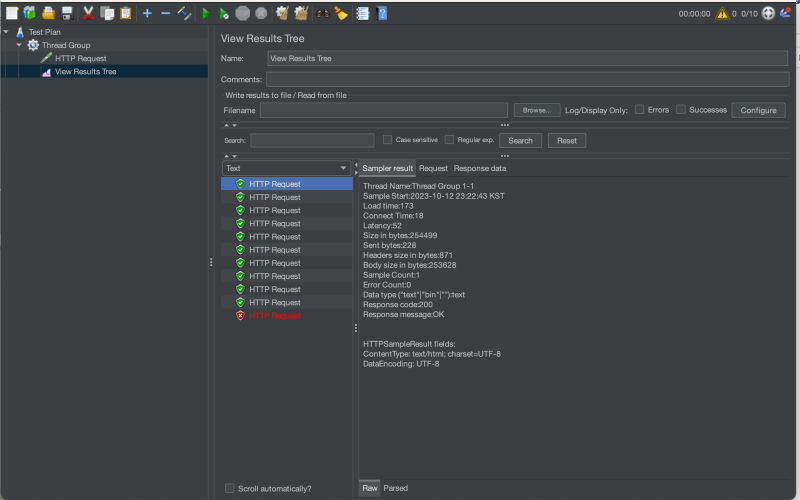This screenshot has width=800, height=500.
Task: Start the test with green play icon
Action: click(206, 13)
